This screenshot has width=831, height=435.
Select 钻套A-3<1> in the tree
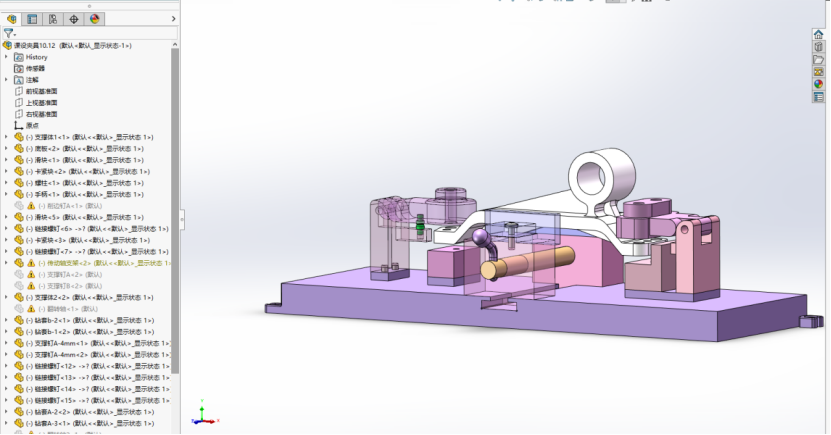90,423
